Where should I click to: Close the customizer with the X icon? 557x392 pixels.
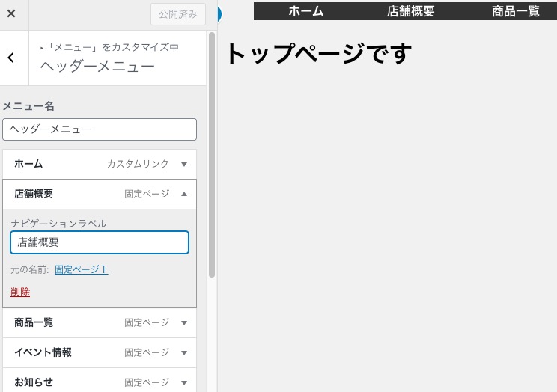coord(11,13)
